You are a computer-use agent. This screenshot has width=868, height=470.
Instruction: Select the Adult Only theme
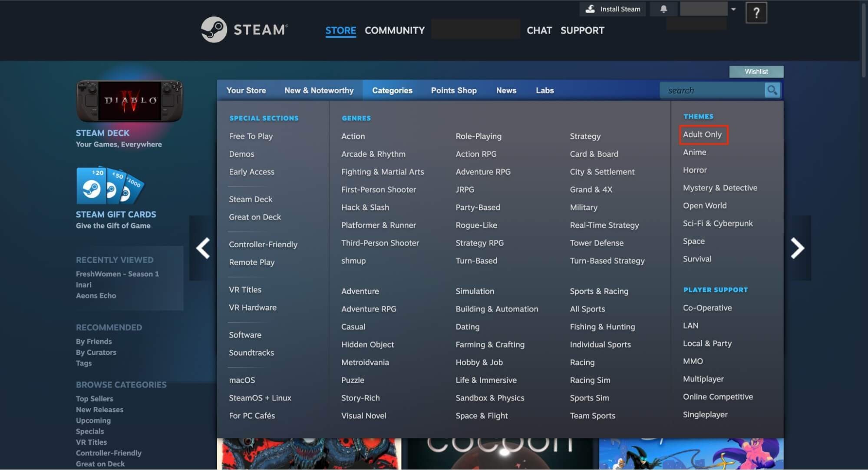(703, 135)
